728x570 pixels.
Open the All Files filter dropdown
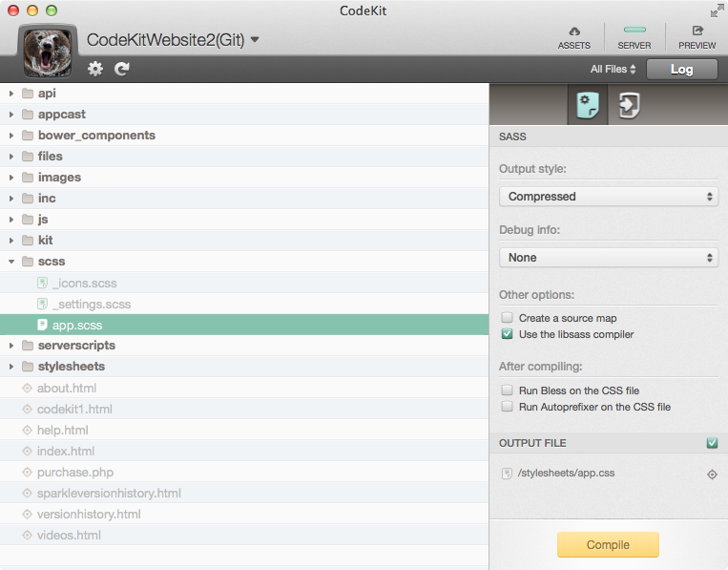(613, 70)
